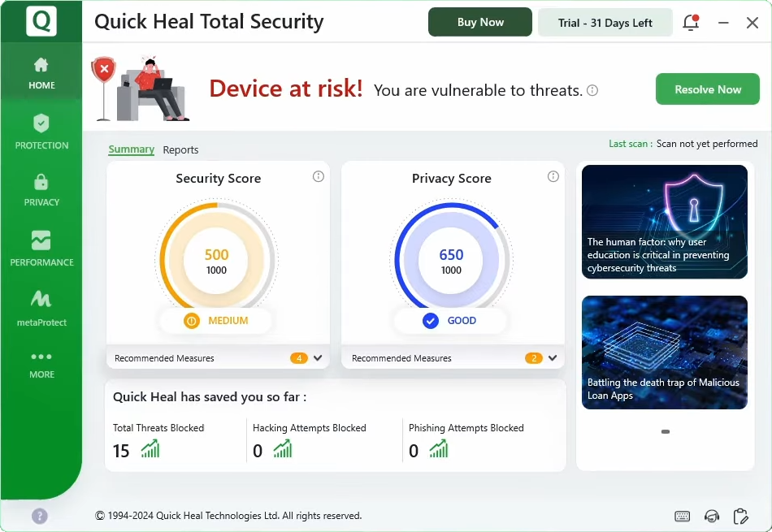The height and width of the screenshot is (532, 772).
Task: Click the Resolve Now button
Action: [x=707, y=89]
